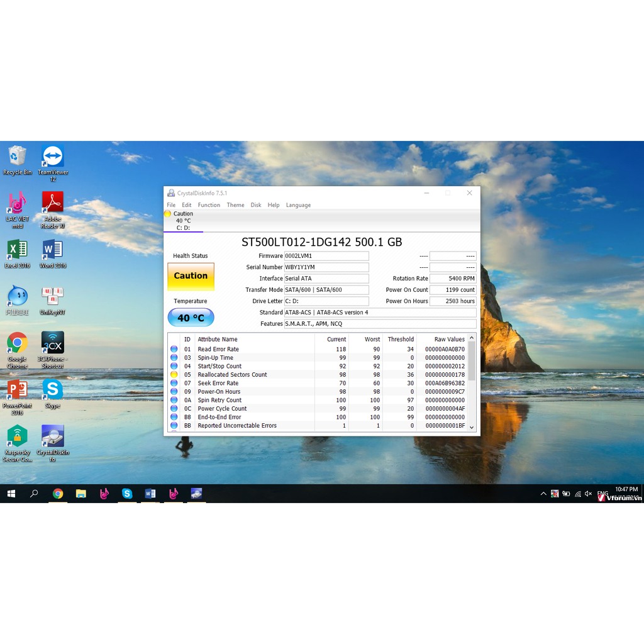Launch the TeamViewer 12 desktop shortcut
Screen dimensions: 644x644
coord(53,157)
